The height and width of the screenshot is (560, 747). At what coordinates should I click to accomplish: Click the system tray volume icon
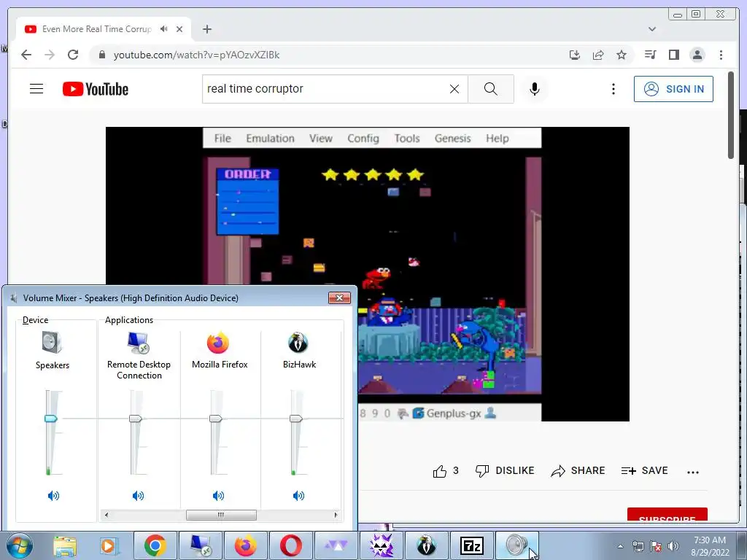point(673,546)
